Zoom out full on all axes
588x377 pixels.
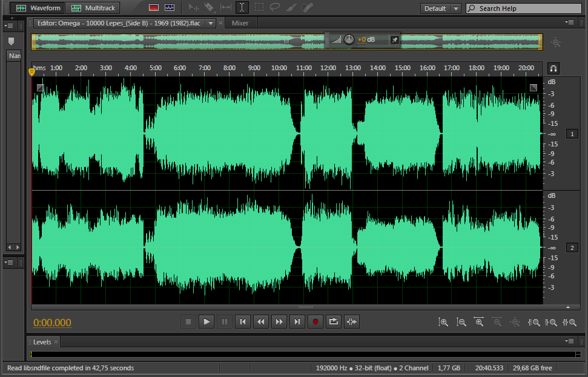(515, 322)
